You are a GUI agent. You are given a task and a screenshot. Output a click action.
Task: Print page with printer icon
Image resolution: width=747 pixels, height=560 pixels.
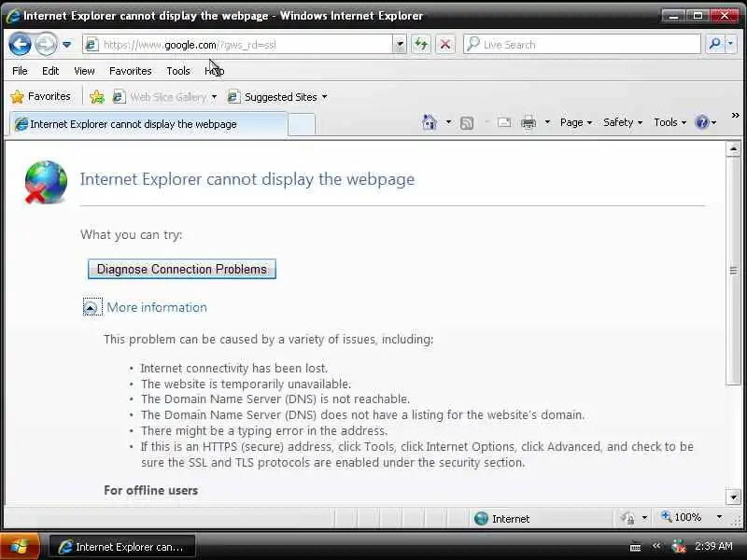point(529,123)
